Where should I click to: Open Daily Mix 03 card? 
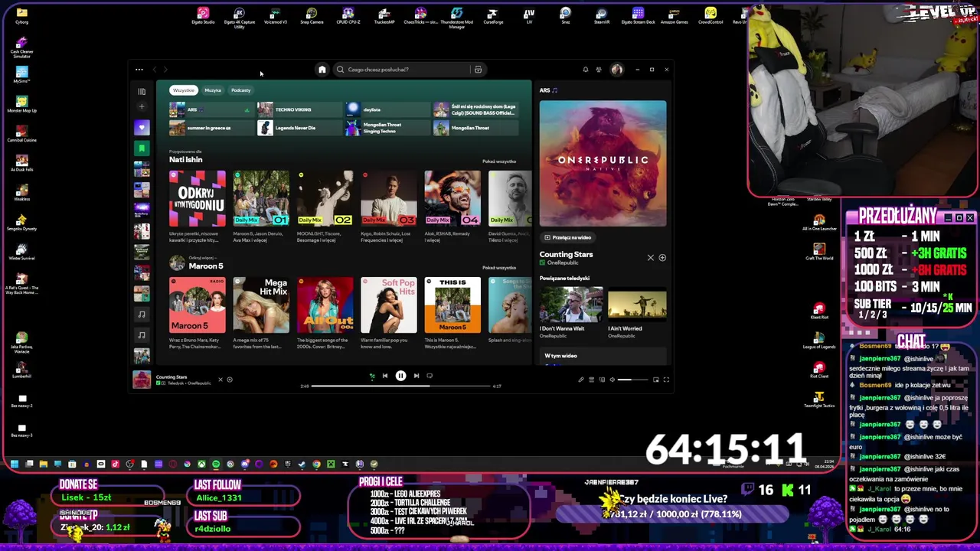[389, 199]
